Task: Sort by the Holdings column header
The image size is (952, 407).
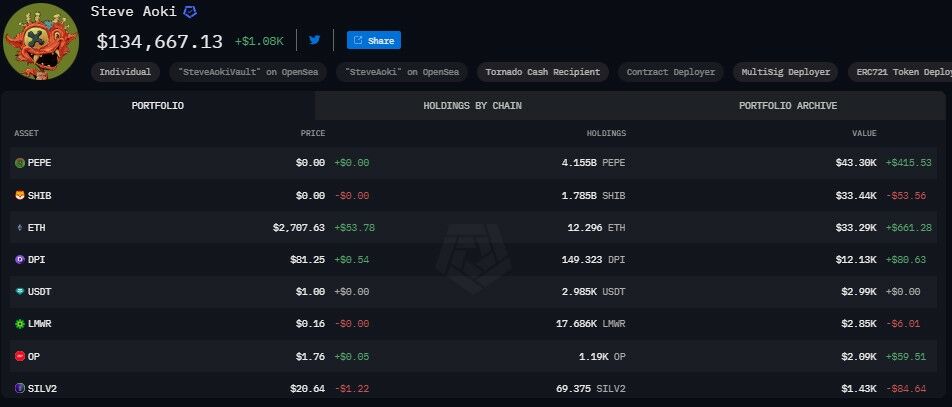Action: [x=606, y=133]
